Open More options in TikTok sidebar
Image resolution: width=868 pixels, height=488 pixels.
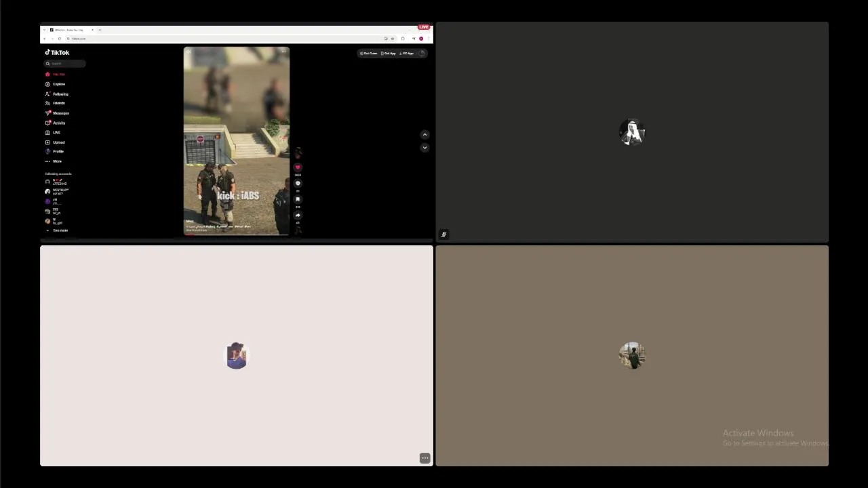(x=54, y=161)
